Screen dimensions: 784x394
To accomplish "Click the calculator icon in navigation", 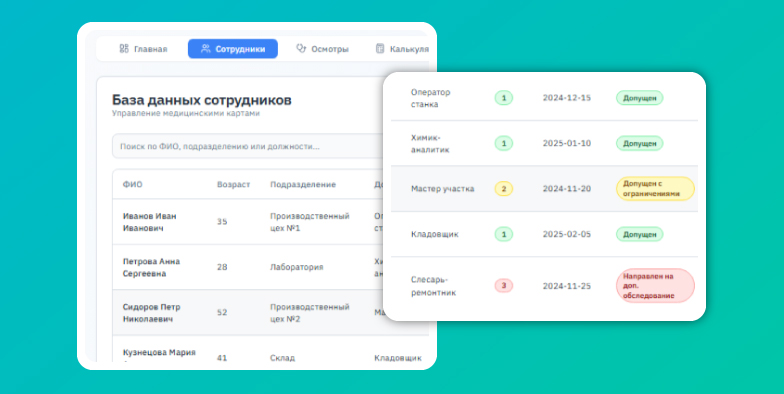I will [x=380, y=49].
